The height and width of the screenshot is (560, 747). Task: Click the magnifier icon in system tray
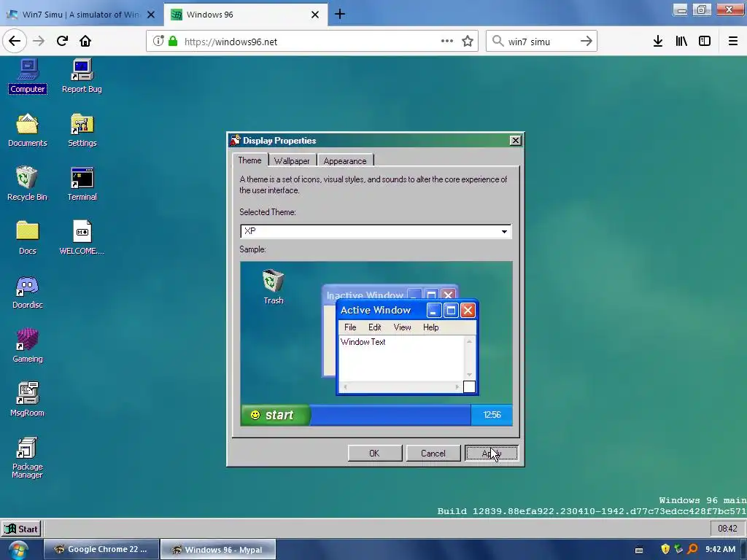(x=692, y=550)
